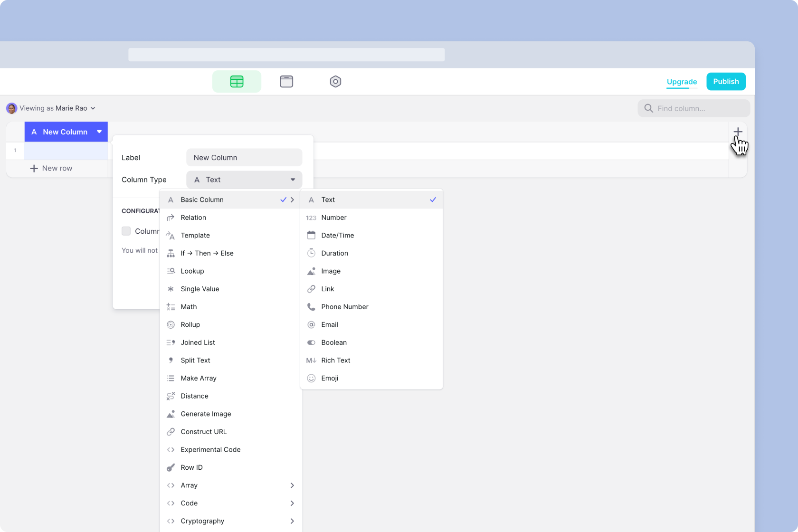This screenshot has width=798, height=532.
Task: Click the Upgrade link
Action: pos(682,82)
